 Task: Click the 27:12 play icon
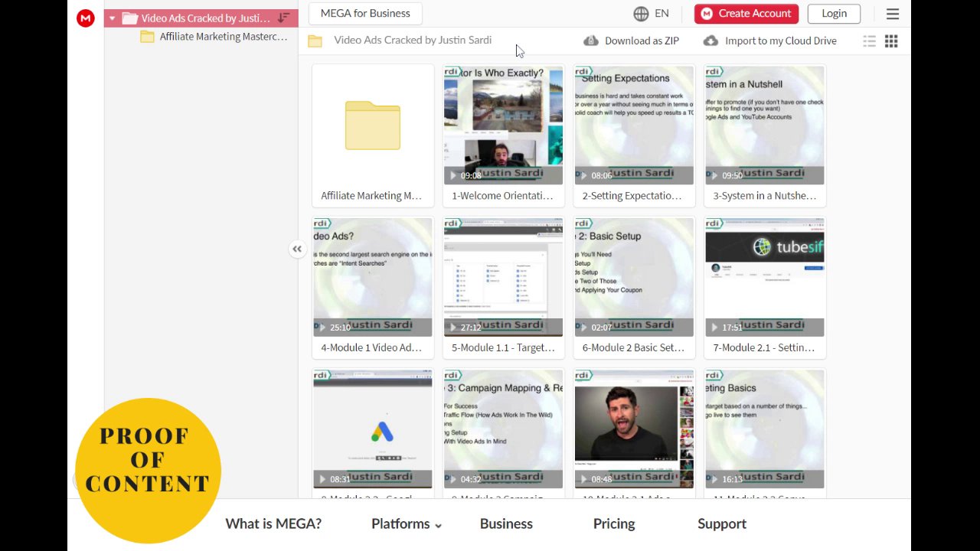(453, 328)
